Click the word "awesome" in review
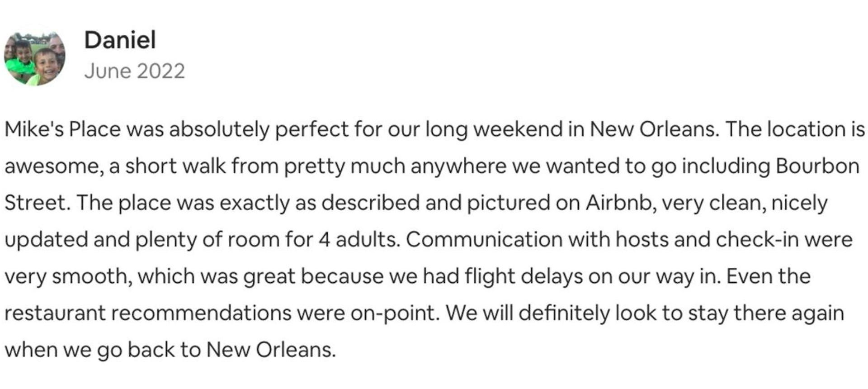Screen dimensions: 868x389 (51, 166)
